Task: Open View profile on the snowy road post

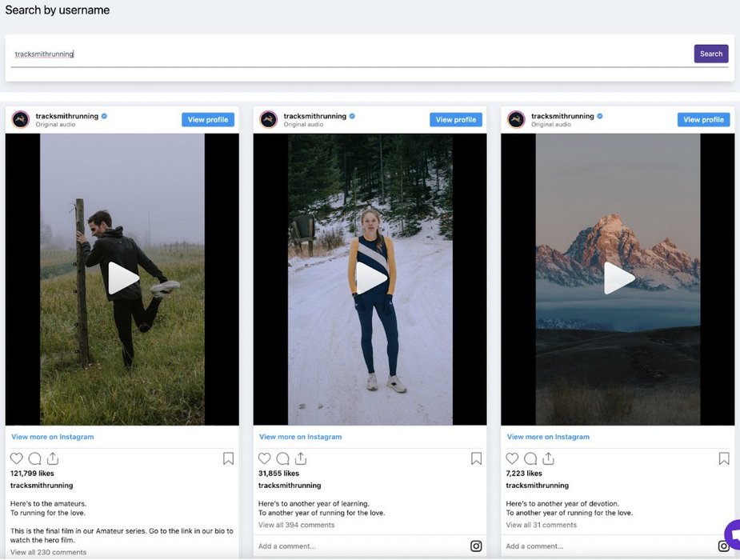Action: tap(455, 120)
